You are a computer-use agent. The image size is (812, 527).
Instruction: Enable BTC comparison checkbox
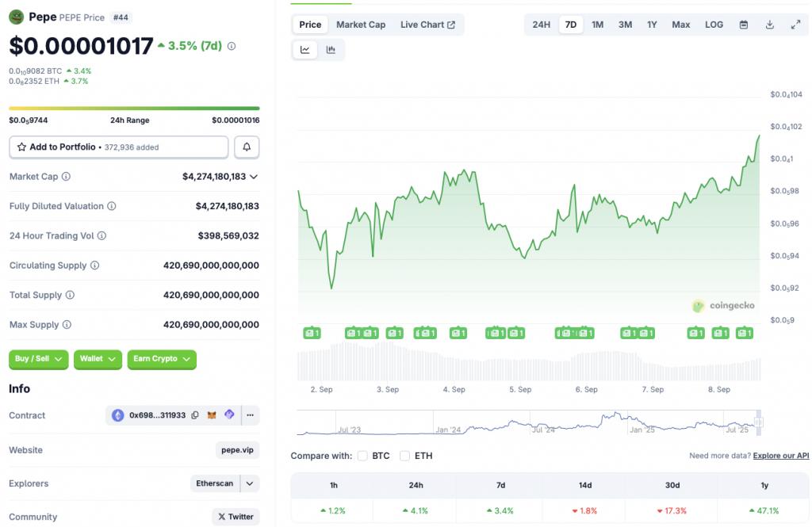[x=362, y=456]
